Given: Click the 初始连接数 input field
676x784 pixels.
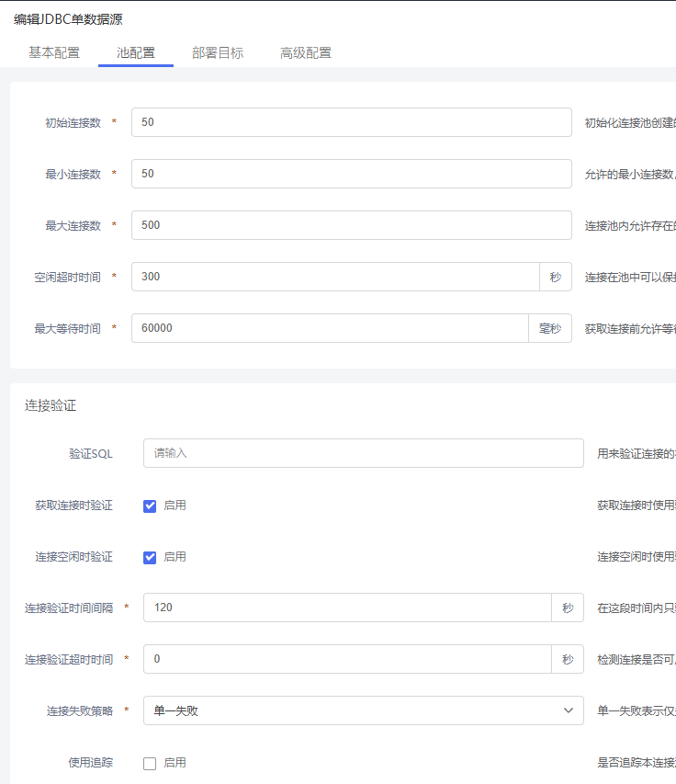Looking at the screenshot, I should [x=351, y=122].
